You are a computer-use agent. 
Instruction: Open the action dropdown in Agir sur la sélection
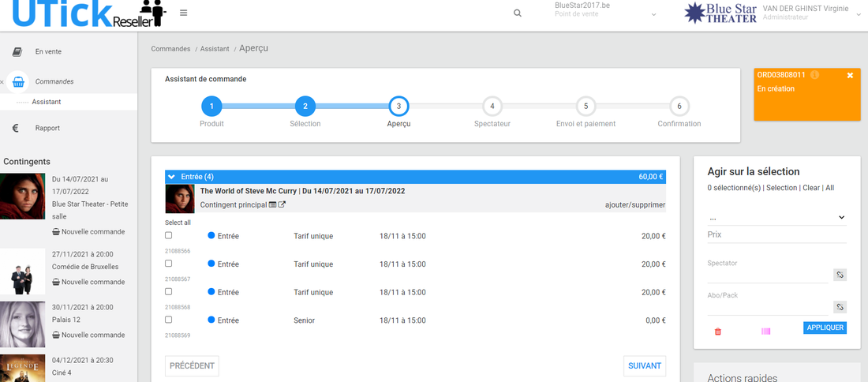click(776, 217)
